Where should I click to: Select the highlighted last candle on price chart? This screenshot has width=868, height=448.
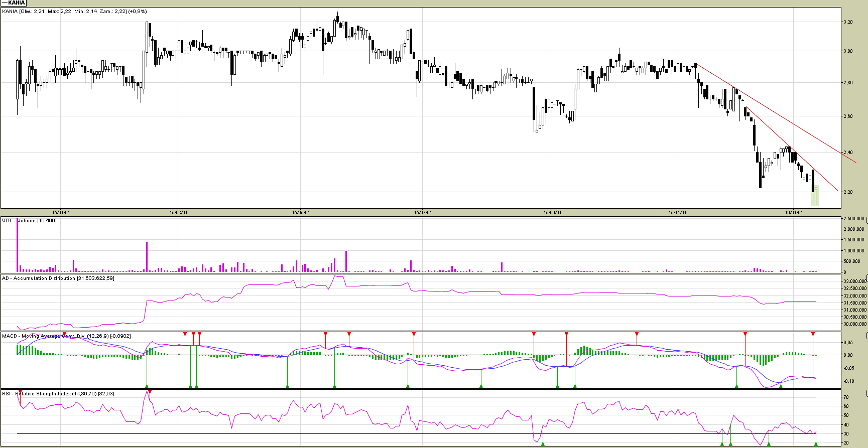tap(816, 196)
